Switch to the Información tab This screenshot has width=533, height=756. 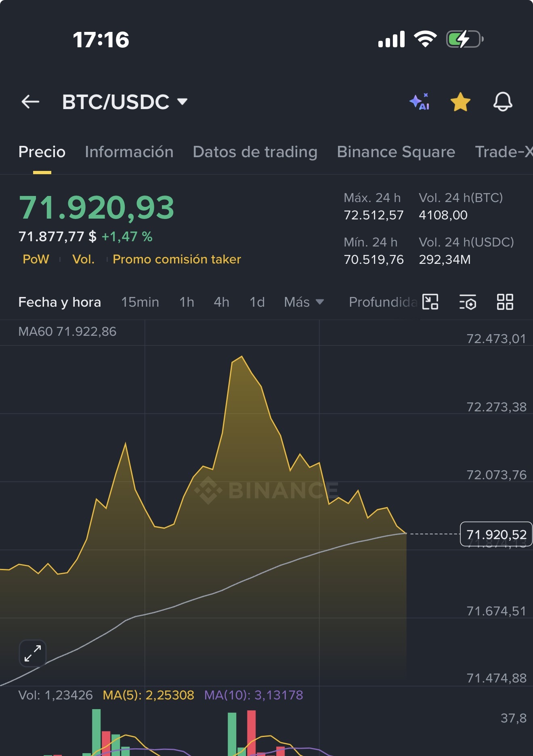[129, 152]
